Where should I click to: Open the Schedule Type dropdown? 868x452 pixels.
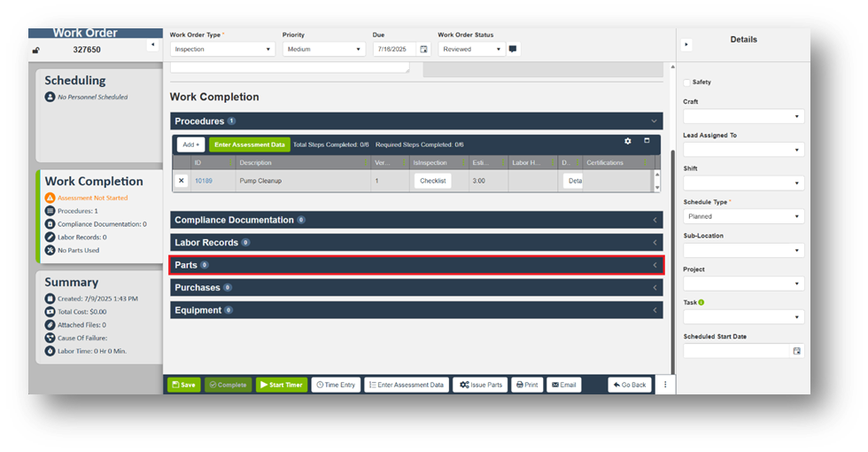743,216
